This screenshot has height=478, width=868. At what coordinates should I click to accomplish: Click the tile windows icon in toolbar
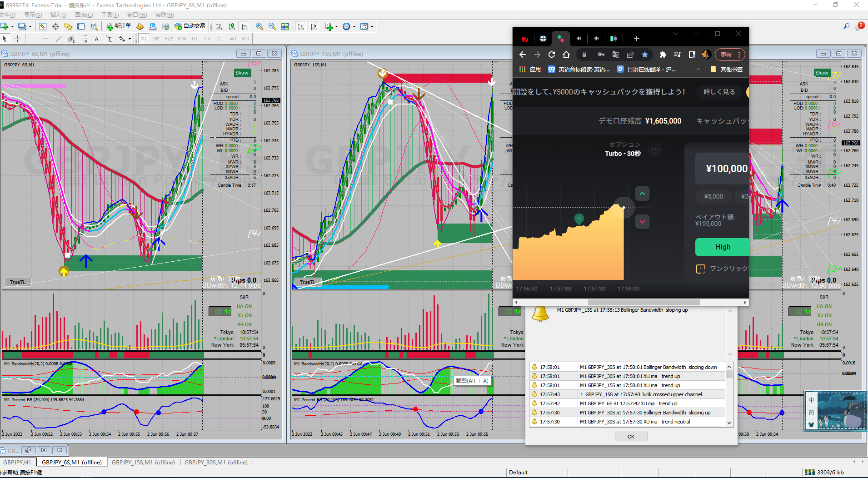click(x=285, y=26)
